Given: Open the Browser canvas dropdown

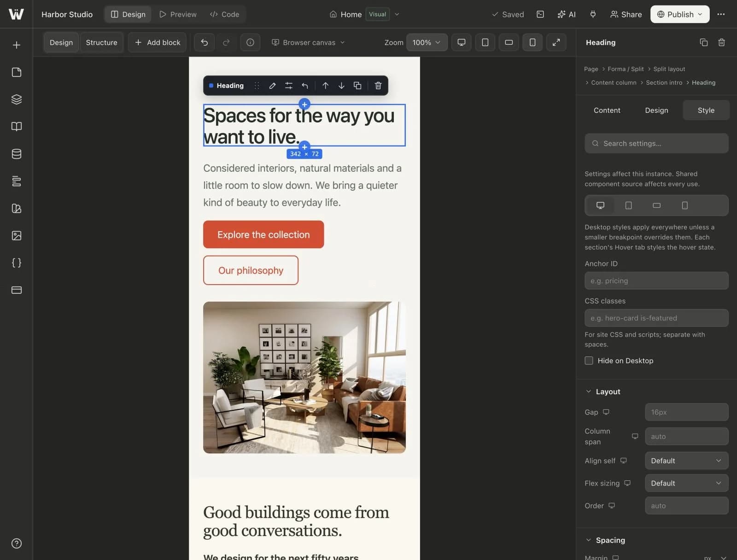Looking at the screenshot, I should click(308, 42).
